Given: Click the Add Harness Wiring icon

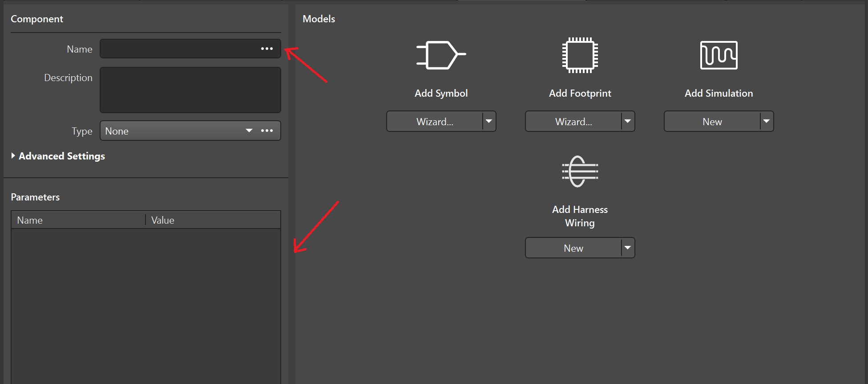Looking at the screenshot, I should point(580,172).
